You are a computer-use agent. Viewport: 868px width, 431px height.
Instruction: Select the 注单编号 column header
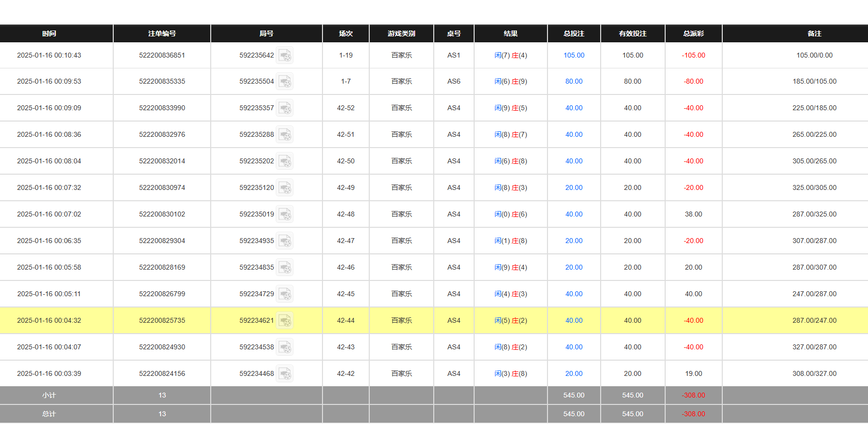(x=162, y=33)
